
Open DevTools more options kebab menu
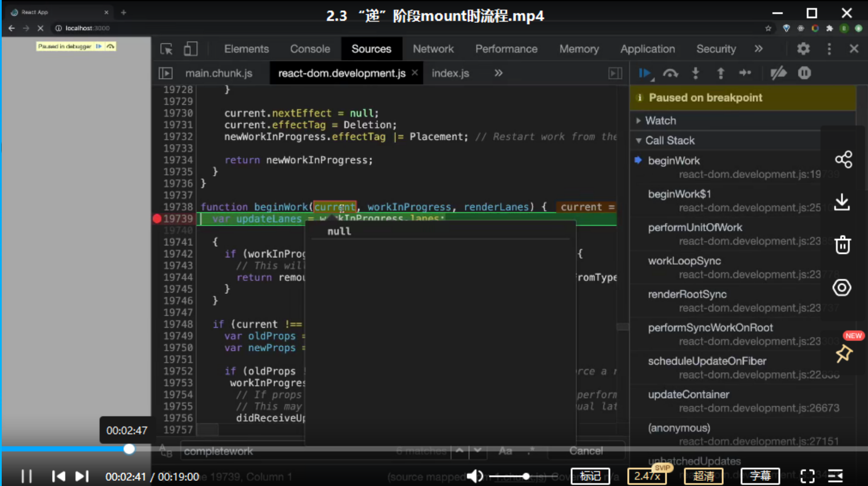click(829, 49)
